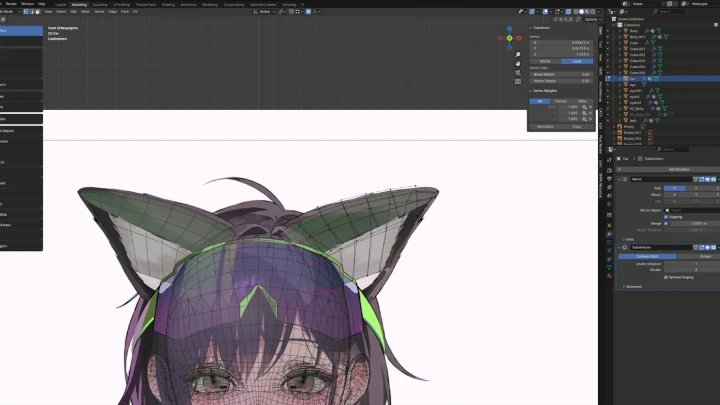Viewport: 720px width, 405px height.
Task: Toggle the Optimal Display checkbox
Action: 666,277
